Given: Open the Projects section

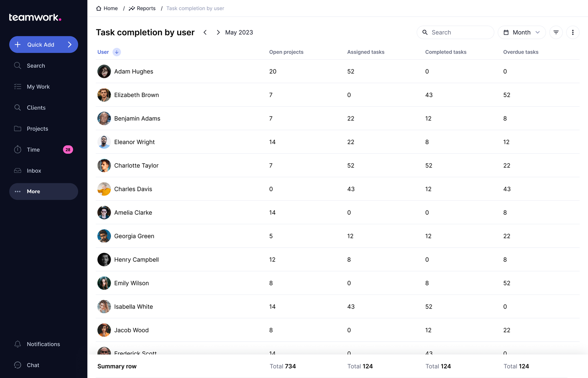Looking at the screenshot, I should (37, 128).
